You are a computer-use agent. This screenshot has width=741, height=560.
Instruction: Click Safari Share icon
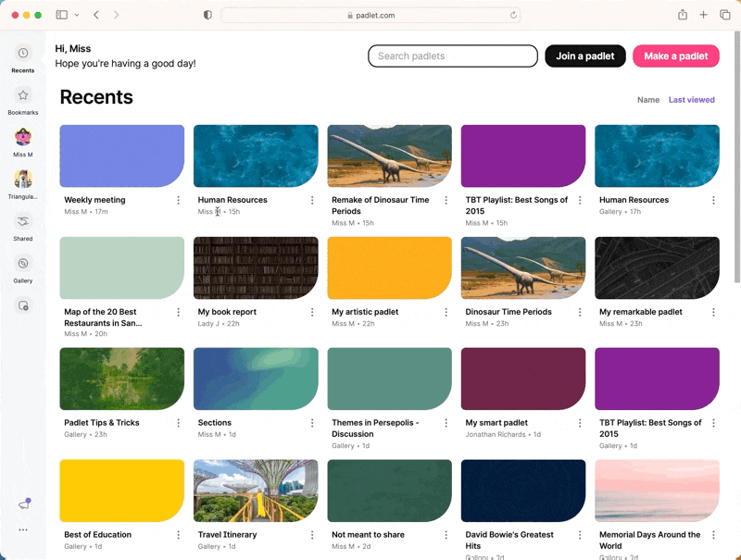pyautogui.click(x=683, y=15)
